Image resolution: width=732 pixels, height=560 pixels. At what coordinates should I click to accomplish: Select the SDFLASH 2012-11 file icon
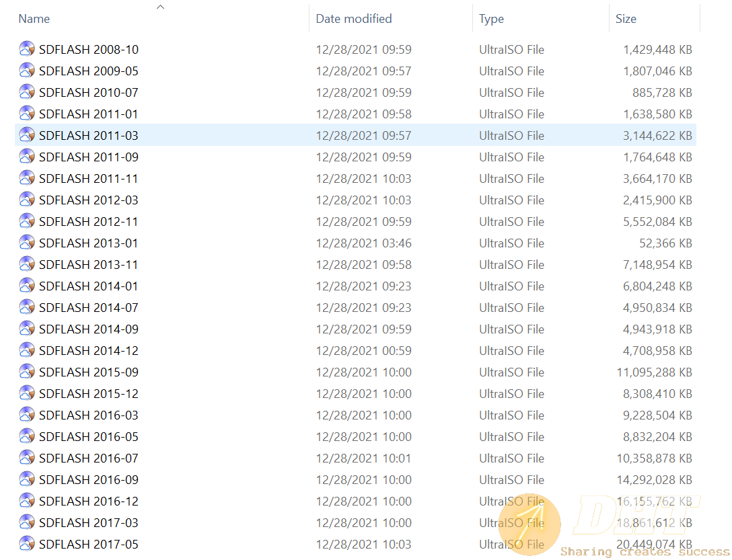point(27,221)
